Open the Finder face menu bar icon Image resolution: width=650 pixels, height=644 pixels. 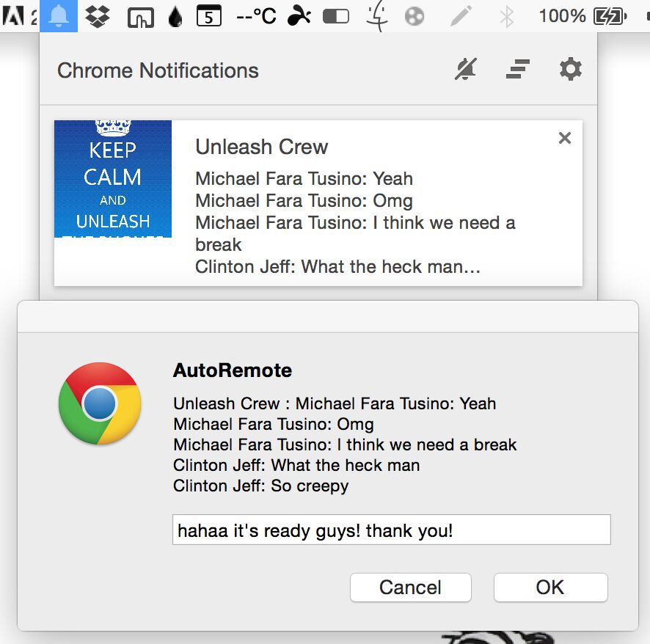[x=377, y=17]
